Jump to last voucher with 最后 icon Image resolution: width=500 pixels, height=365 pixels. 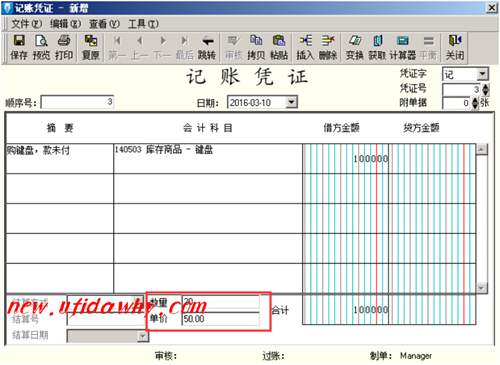184,47
